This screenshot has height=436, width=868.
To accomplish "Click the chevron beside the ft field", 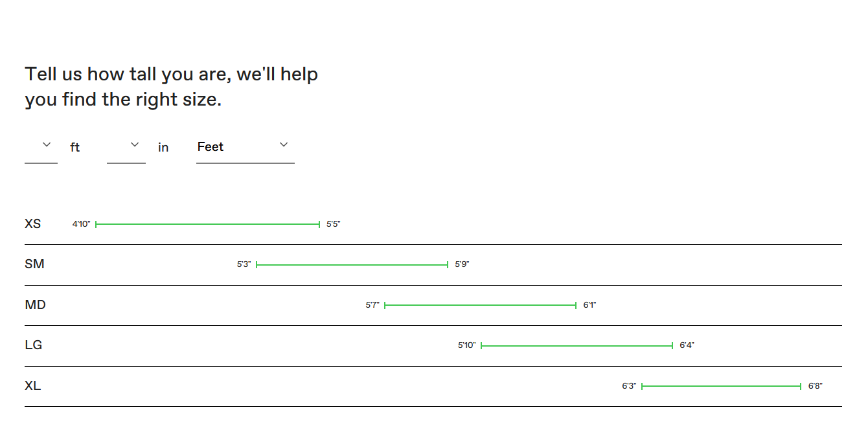I will click(x=47, y=144).
